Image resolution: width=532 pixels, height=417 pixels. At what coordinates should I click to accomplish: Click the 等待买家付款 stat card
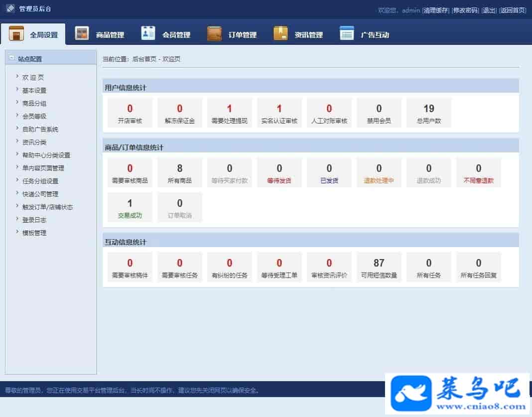[230, 173]
